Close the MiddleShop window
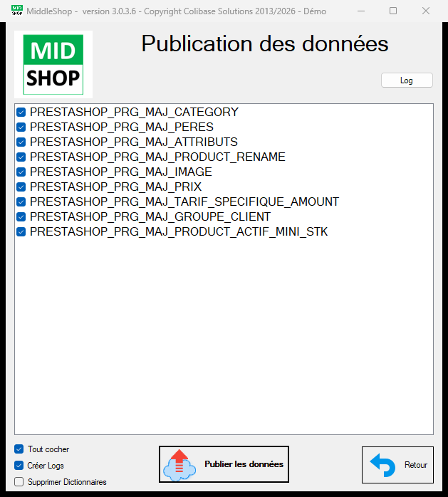448x497 pixels. point(426,11)
